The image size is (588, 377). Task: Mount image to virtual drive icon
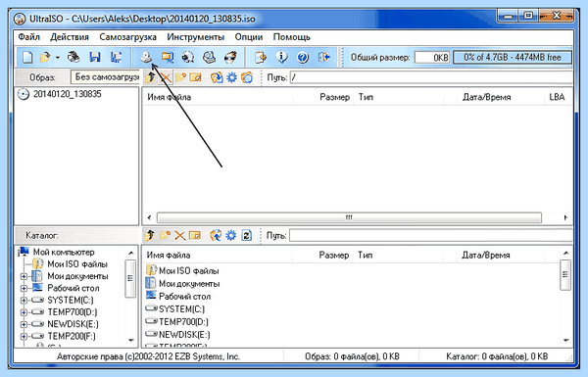click(x=209, y=58)
